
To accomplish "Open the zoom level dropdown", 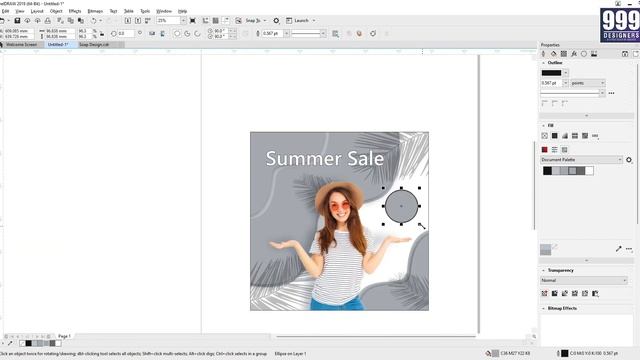I will tap(183, 20).
